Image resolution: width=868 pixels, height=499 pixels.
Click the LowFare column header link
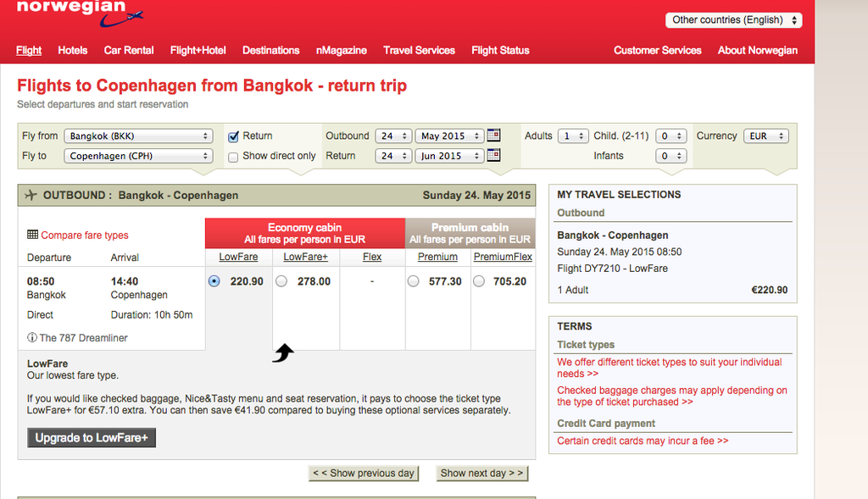coord(238,257)
